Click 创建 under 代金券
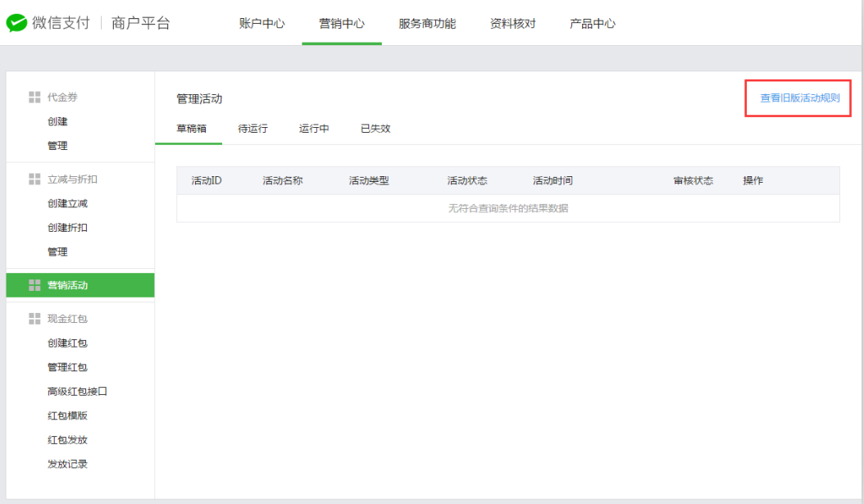Viewport: 864px width, 504px height. [x=57, y=121]
